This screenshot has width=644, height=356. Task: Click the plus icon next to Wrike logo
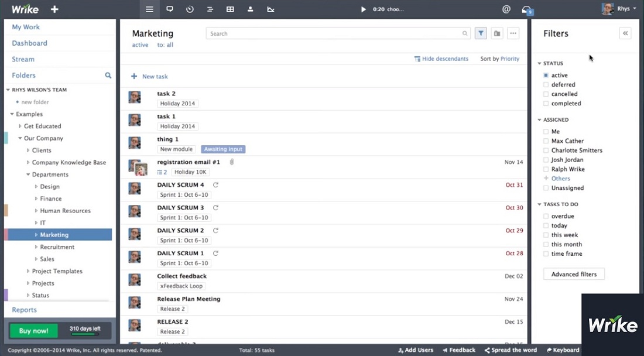[54, 9]
